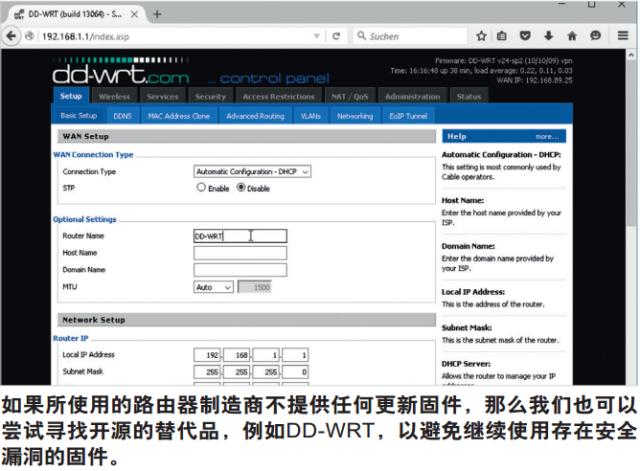Select the EoIP Tunnel subtab
The width and height of the screenshot is (640, 471).
pyautogui.click(x=408, y=116)
